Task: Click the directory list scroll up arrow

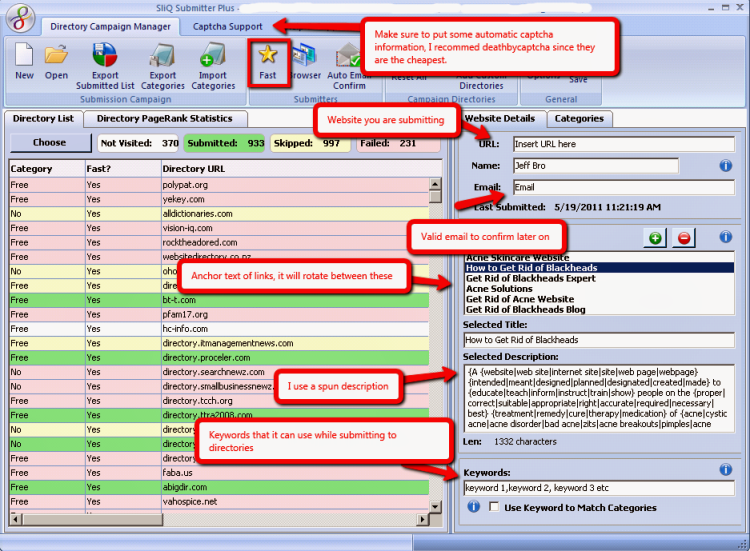Action: 435,184
